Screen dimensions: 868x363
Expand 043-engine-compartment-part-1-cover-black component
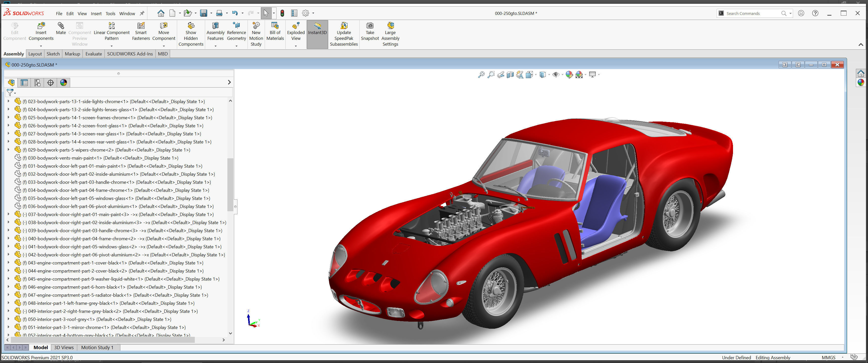click(8, 263)
